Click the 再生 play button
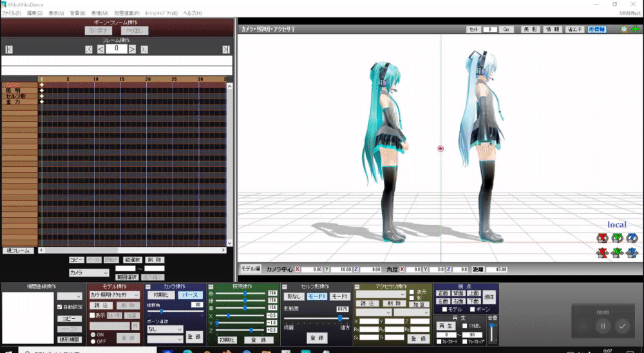 (x=445, y=325)
